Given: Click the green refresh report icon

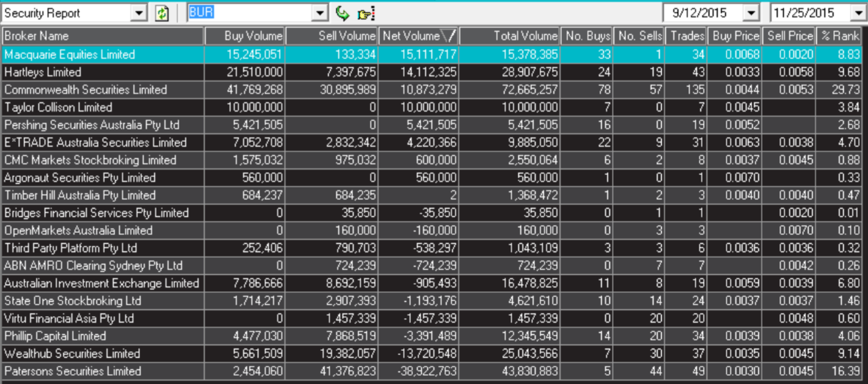Looking at the screenshot, I should (x=162, y=13).
